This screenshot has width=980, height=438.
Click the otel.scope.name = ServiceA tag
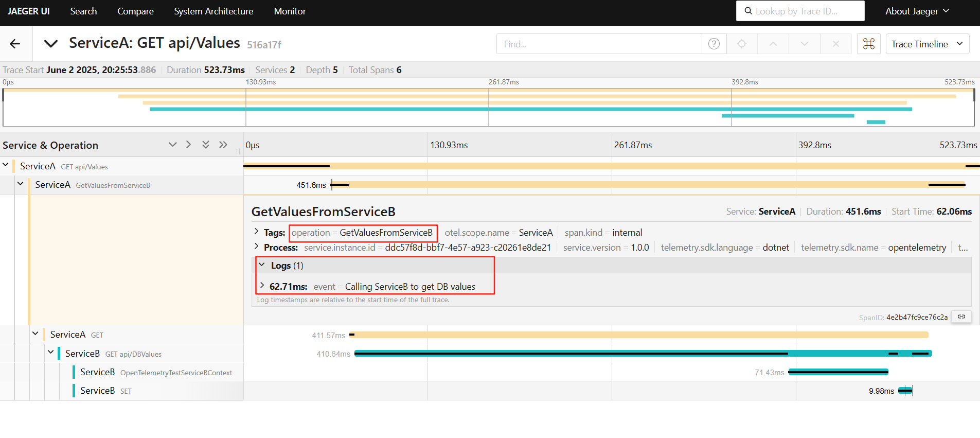(498, 233)
